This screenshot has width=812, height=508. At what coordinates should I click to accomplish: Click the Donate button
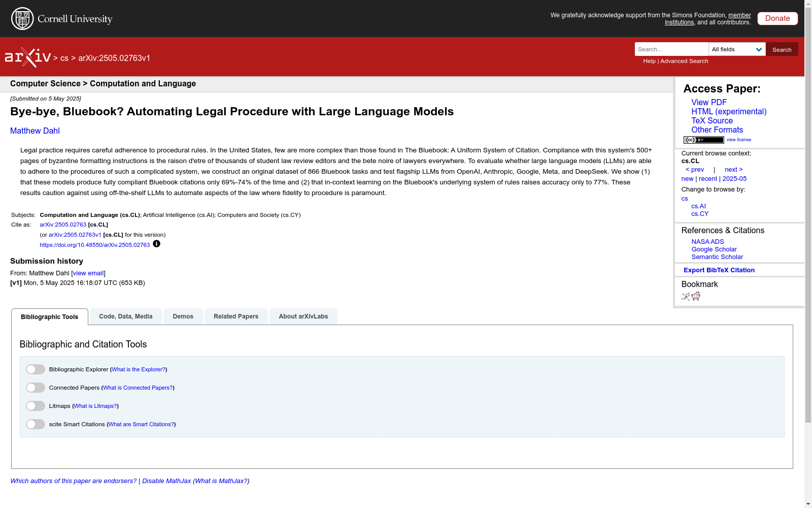point(777,18)
